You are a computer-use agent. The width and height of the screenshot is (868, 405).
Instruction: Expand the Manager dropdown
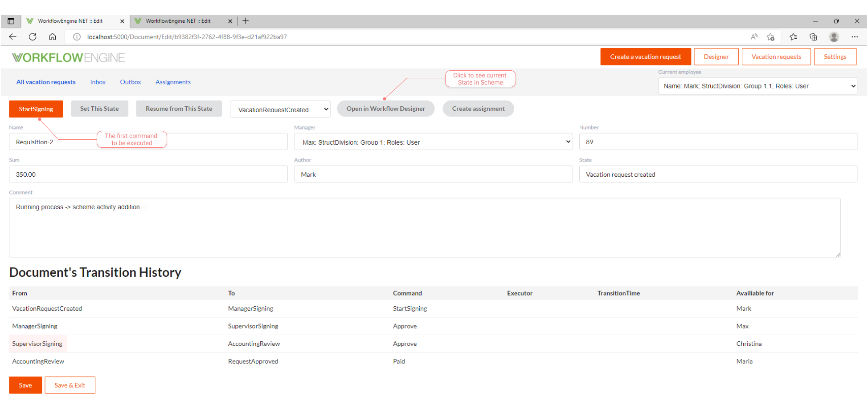pos(433,142)
